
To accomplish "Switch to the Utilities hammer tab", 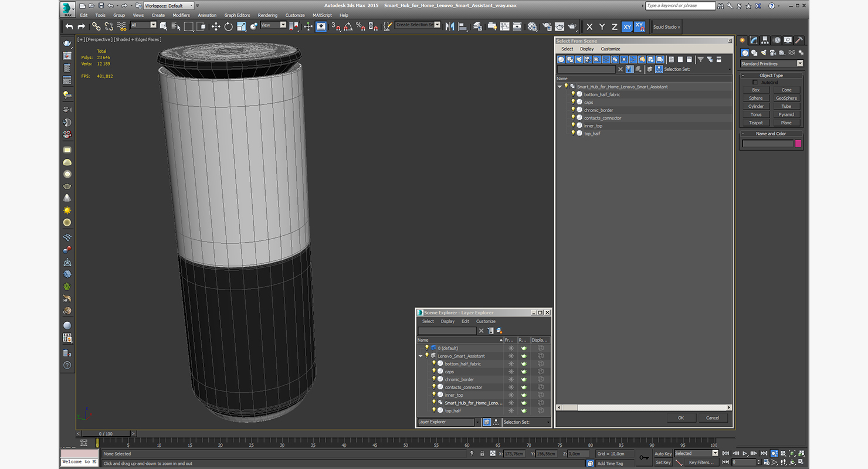I will pos(799,40).
